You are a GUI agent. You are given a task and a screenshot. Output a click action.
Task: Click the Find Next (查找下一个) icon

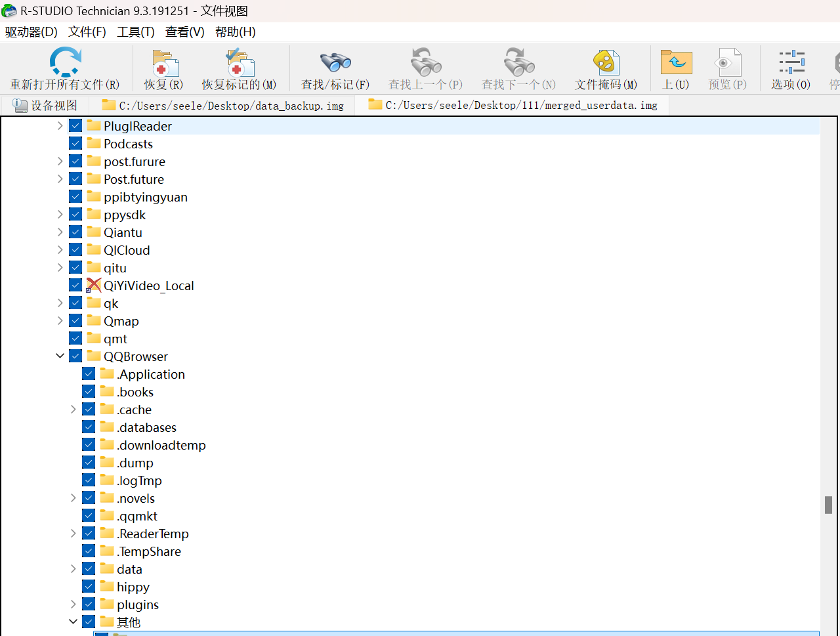click(x=518, y=62)
